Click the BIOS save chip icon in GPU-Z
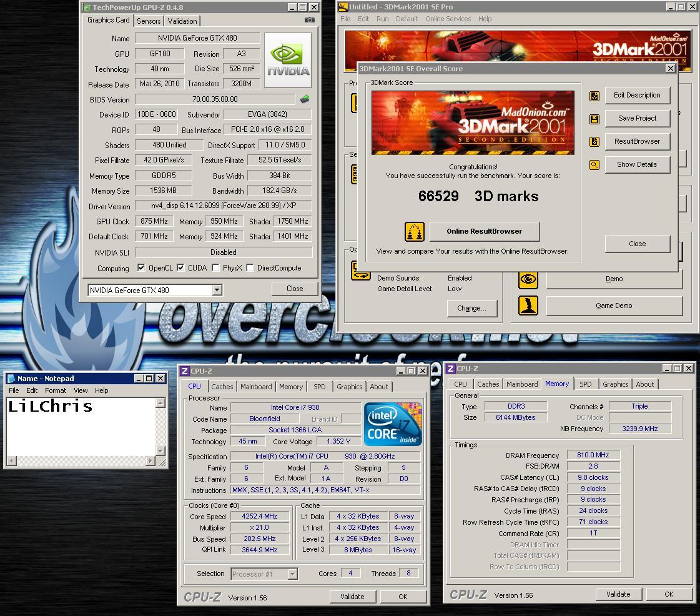Image resolution: width=700 pixels, height=616 pixels. [305, 99]
